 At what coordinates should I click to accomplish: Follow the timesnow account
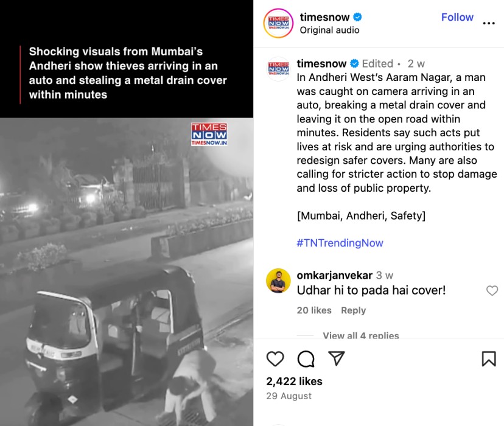pos(457,17)
